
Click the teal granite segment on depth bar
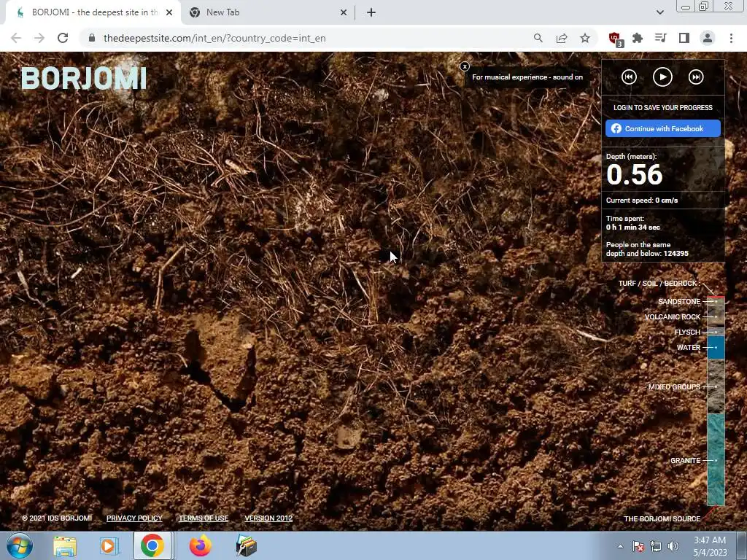[x=716, y=459]
